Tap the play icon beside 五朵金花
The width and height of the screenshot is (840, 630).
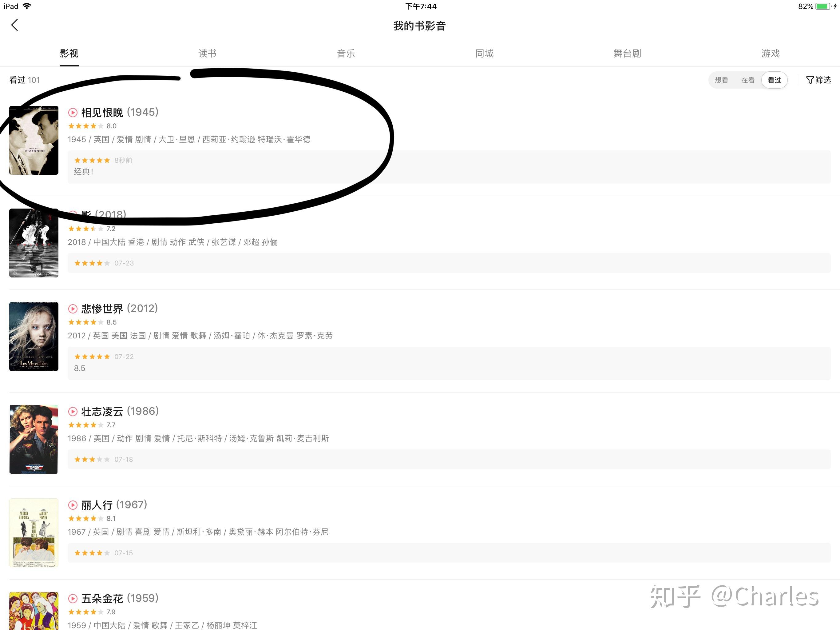(73, 598)
